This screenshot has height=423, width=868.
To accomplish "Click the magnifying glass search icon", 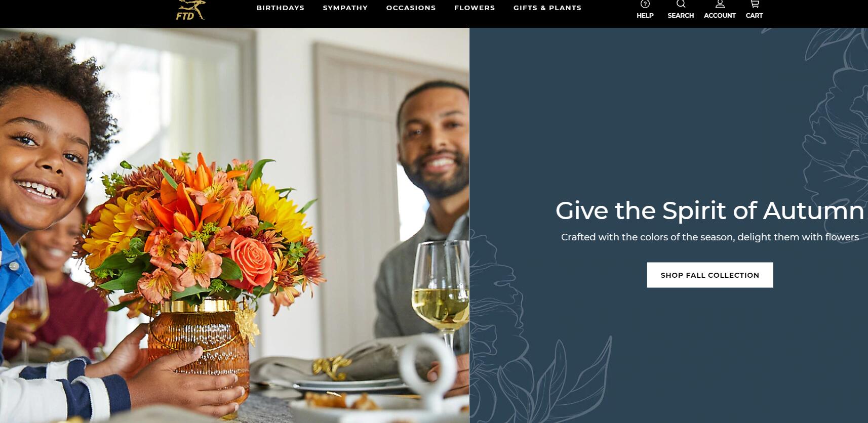I will [x=681, y=4].
